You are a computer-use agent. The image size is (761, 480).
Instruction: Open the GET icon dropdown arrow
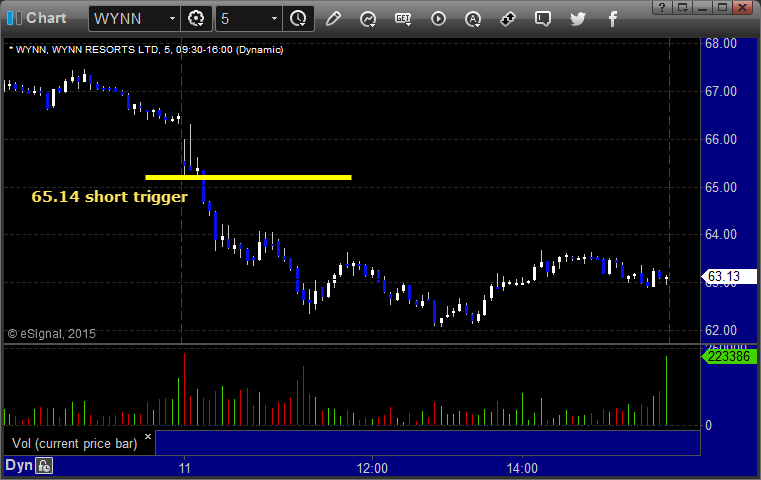coord(408,23)
